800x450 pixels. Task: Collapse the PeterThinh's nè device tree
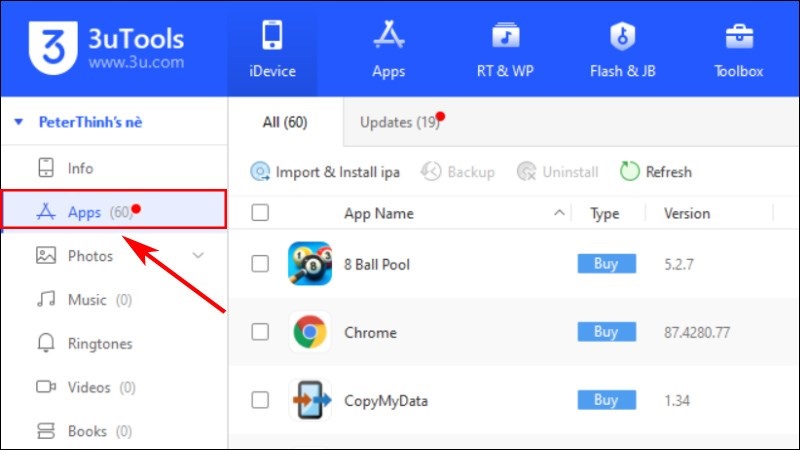19,122
